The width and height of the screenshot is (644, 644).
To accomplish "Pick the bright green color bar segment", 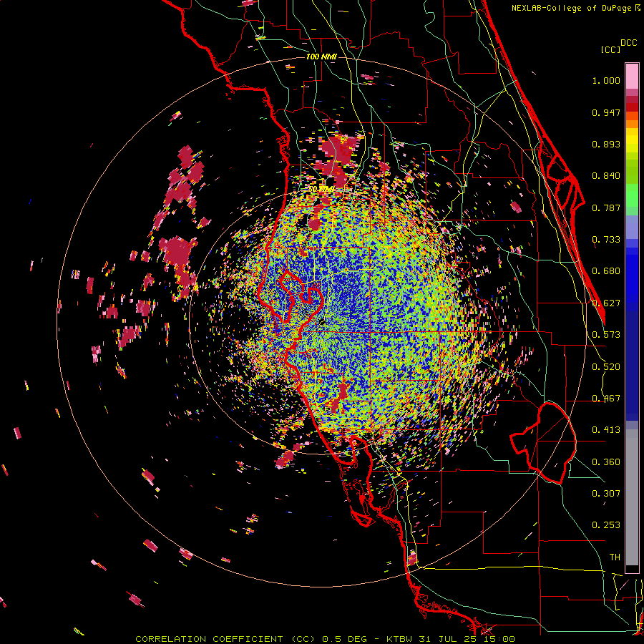I will pyautogui.click(x=632, y=195).
